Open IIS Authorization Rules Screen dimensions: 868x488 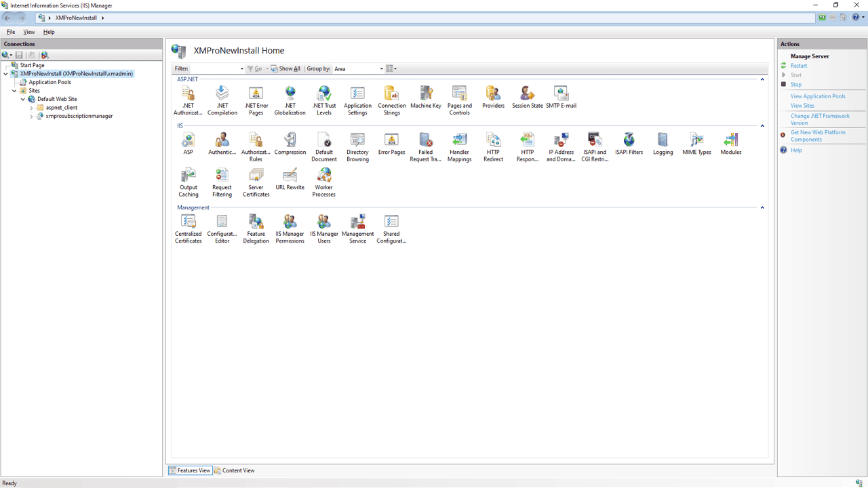click(256, 147)
